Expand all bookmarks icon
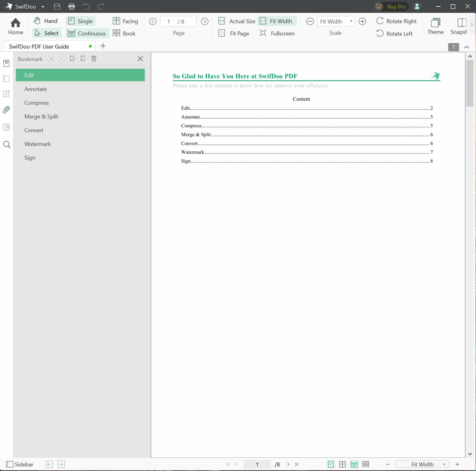Viewport: 476px width, 471px height. (x=51, y=59)
